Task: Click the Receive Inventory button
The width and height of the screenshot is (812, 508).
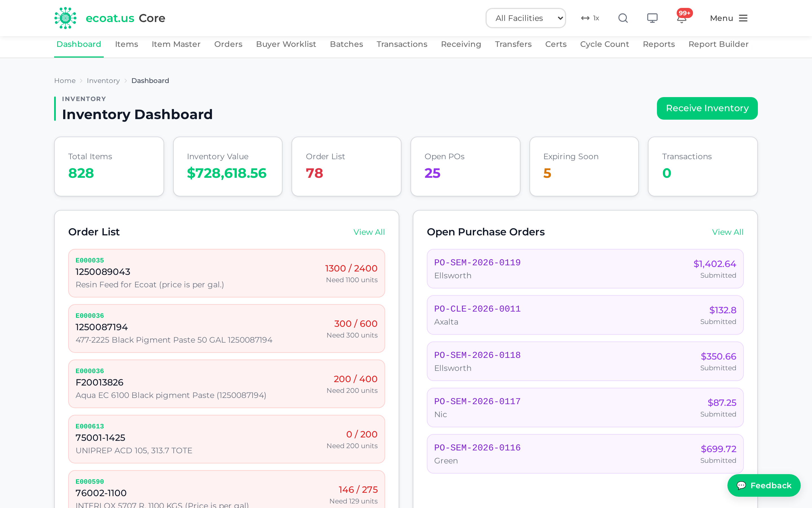Action: tap(707, 108)
